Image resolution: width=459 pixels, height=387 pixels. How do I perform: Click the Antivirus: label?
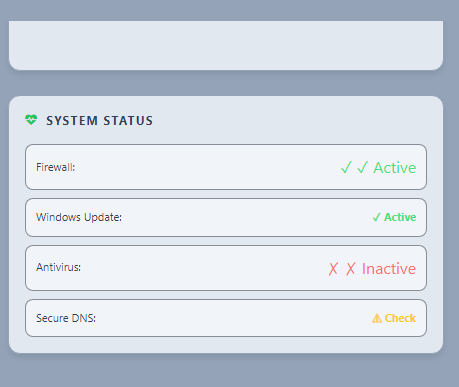coord(58,267)
